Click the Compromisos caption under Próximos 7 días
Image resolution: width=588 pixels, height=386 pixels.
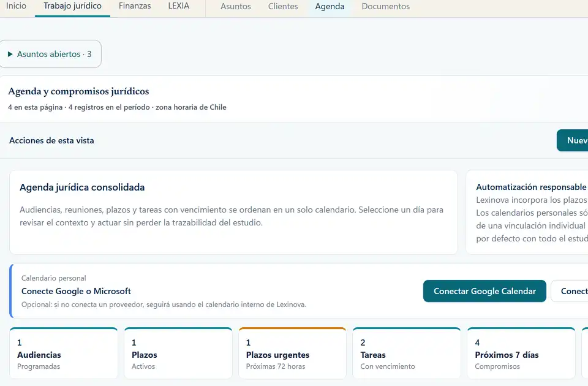click(x=497, y=366)
